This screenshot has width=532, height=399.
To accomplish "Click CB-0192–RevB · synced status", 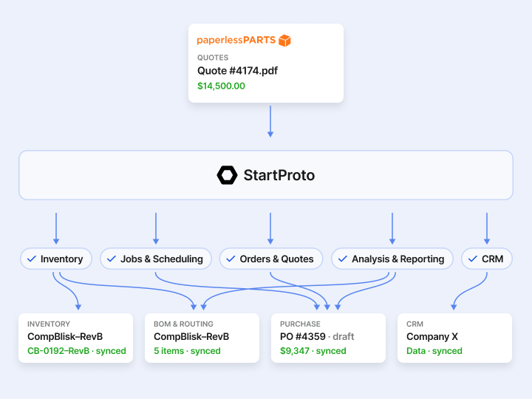I will click(77, 351).
